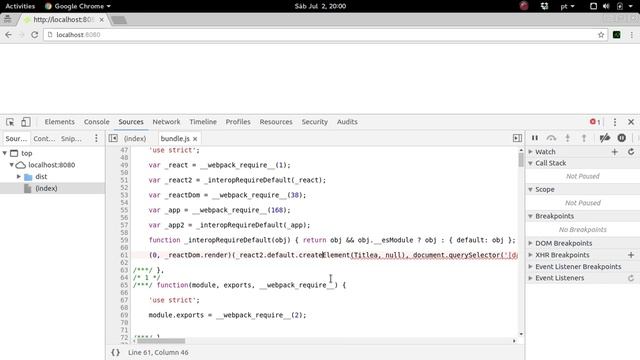Deactivate breakpoints toggle

pyautogui.click(x=605, y=138)
